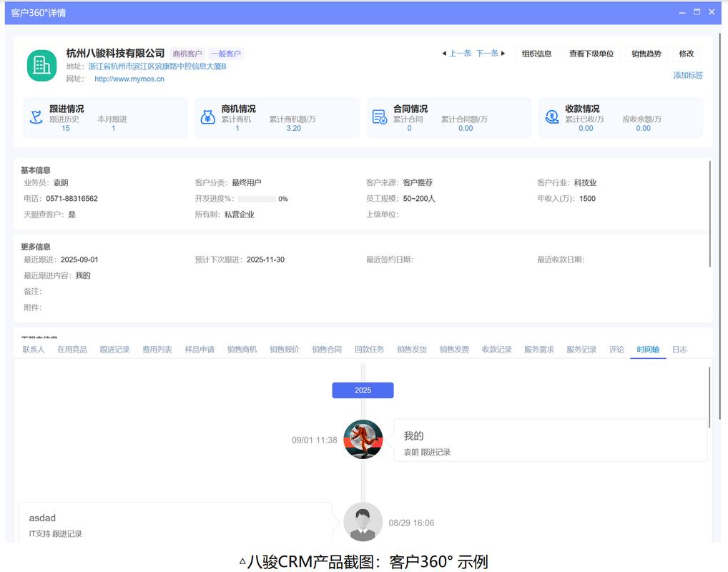Click the 一般客户 tag
Viewport: 728px width, 572px height.
226,54
